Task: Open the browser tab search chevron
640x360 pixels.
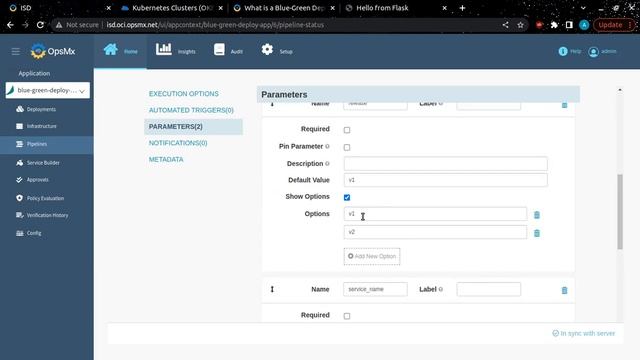Action: (x=583, y=8)
